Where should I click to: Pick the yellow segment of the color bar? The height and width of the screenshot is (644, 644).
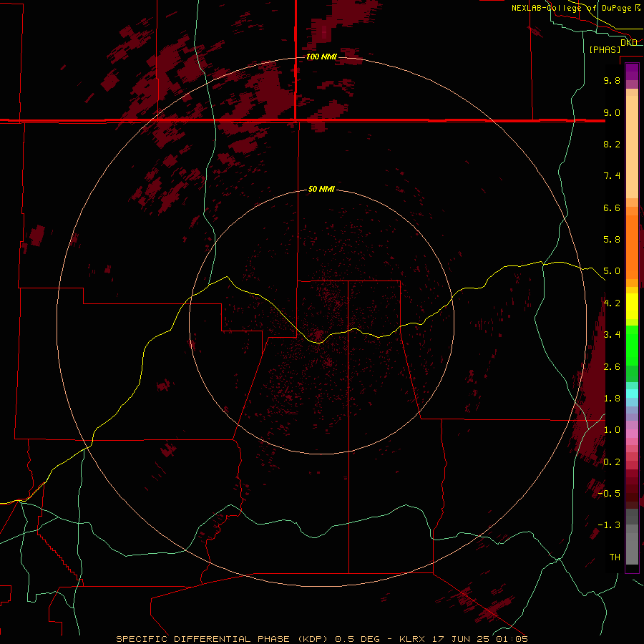pyautogui.click(x=632, y=306)
